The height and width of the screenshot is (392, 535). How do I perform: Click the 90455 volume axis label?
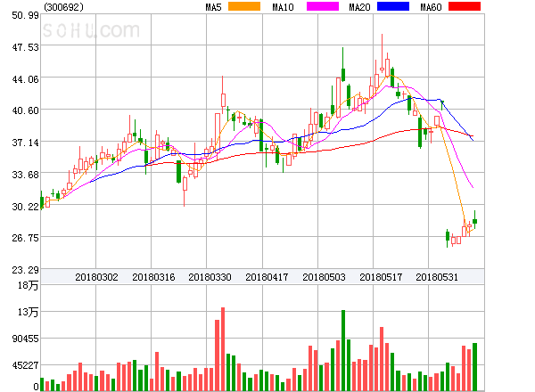[x=25, y=339]
